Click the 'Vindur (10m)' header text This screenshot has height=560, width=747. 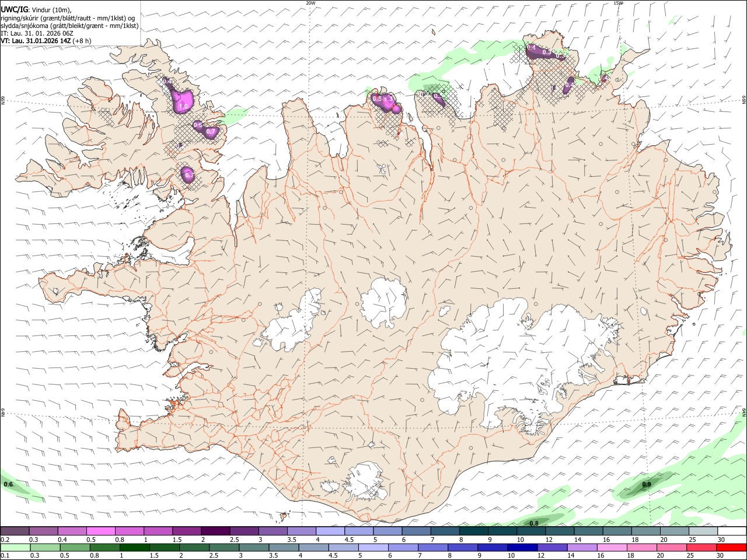point(51,10)
